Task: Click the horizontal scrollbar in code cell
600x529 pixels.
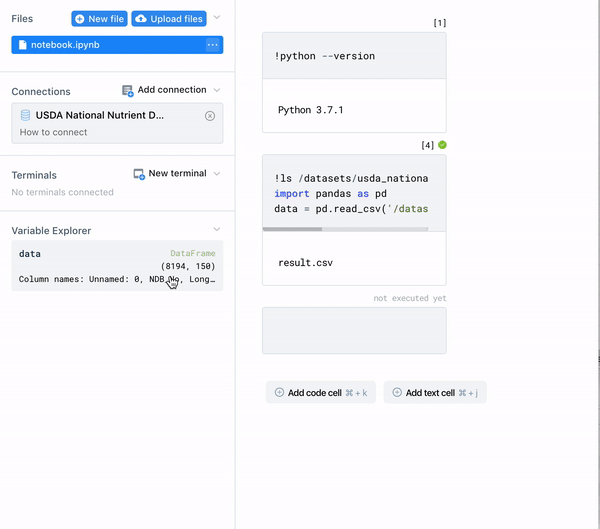Action: click(292, 229)
